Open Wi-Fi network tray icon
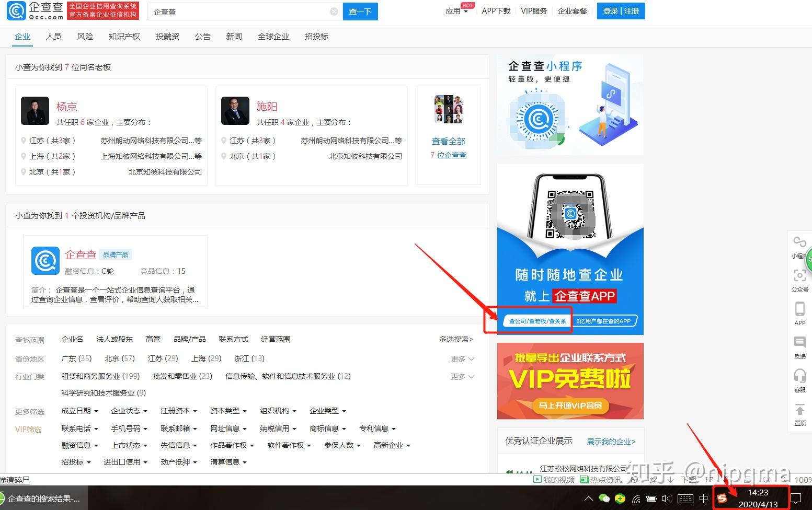This screenshot has height=510, width=812. (636, 498)
